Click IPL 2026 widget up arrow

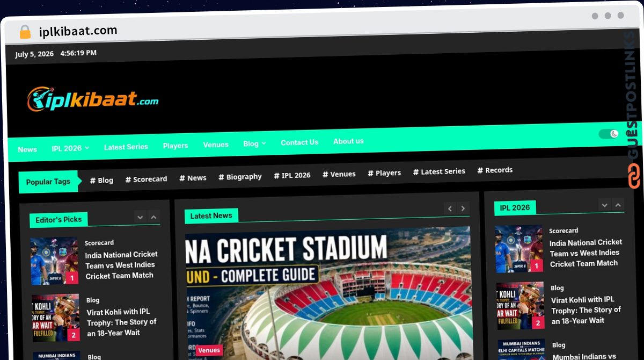(618, 205)
